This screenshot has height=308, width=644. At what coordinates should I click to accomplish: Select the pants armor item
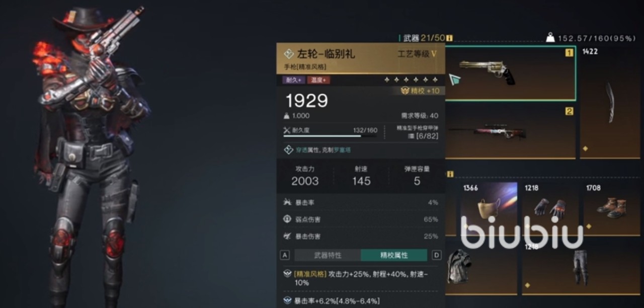[581, 267]
